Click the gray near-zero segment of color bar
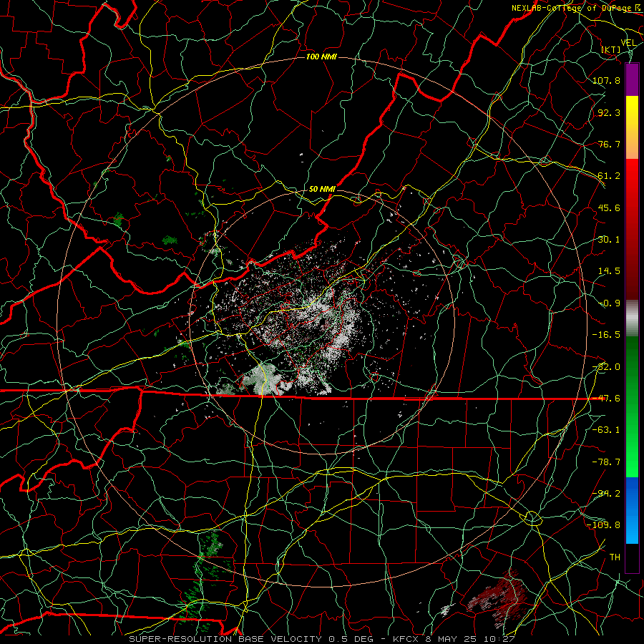Screen dimensions: 644x644 (x=632, y=318)
